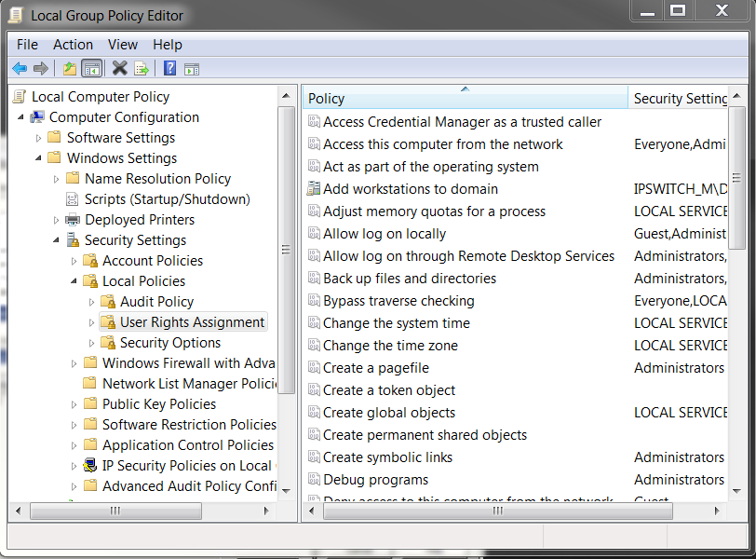Screen dimensions: 756x559
Task: Click the Audit Policy folder icon
Action: [108, 302]
